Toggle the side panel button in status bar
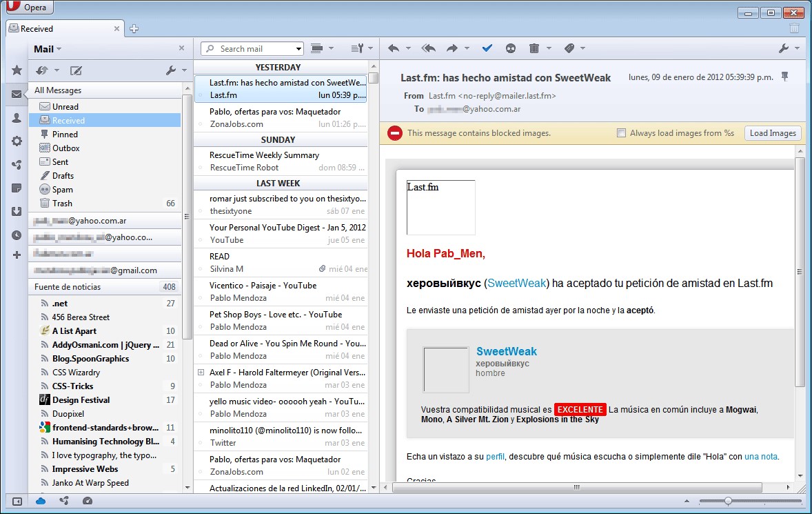Image resolution: width=812 pixels, height=514 pixels. [17, 501]
